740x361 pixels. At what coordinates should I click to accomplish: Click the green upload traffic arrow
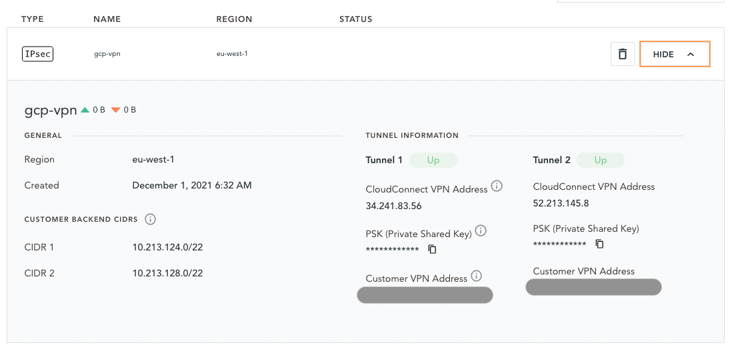pos(85,110)
